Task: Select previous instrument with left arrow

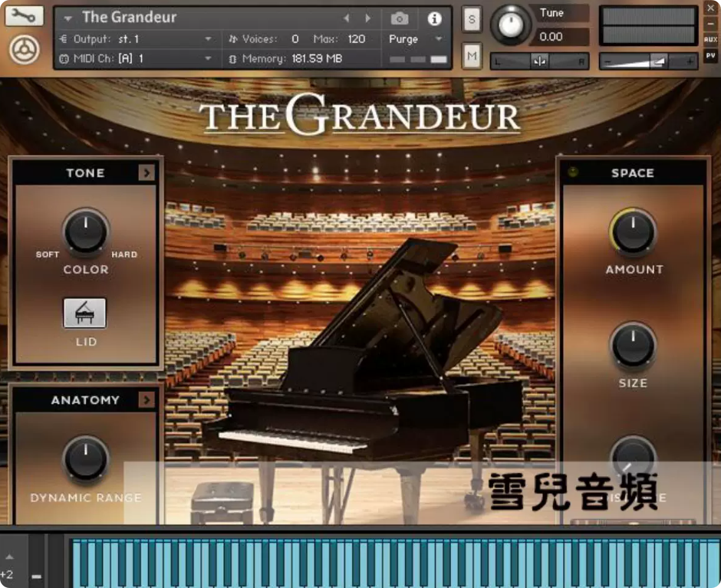Action: point(347,18)
